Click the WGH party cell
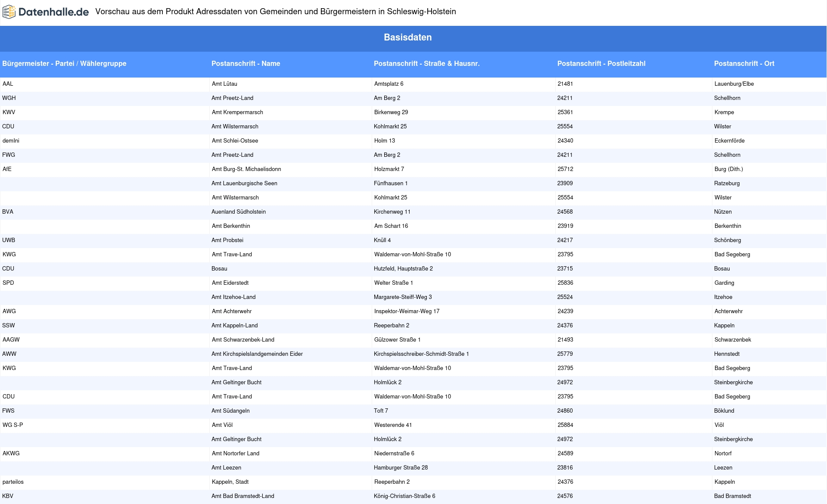 (9, 98)
